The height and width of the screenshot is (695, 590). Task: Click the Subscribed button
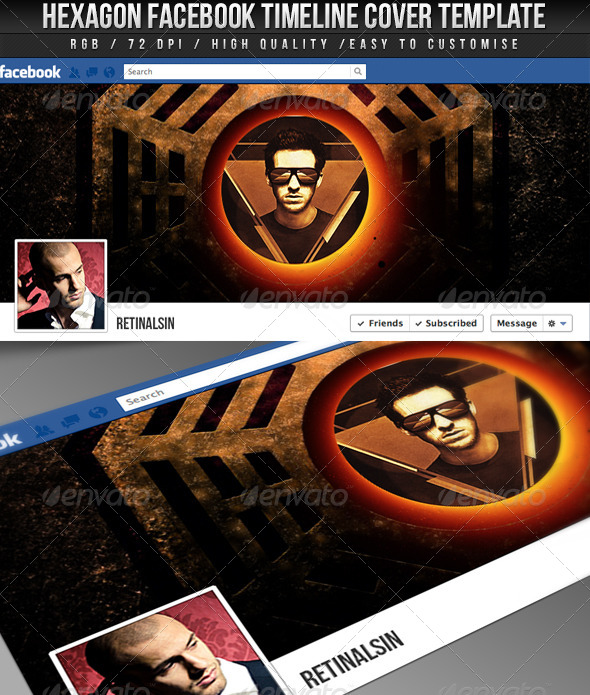[446, 323]
